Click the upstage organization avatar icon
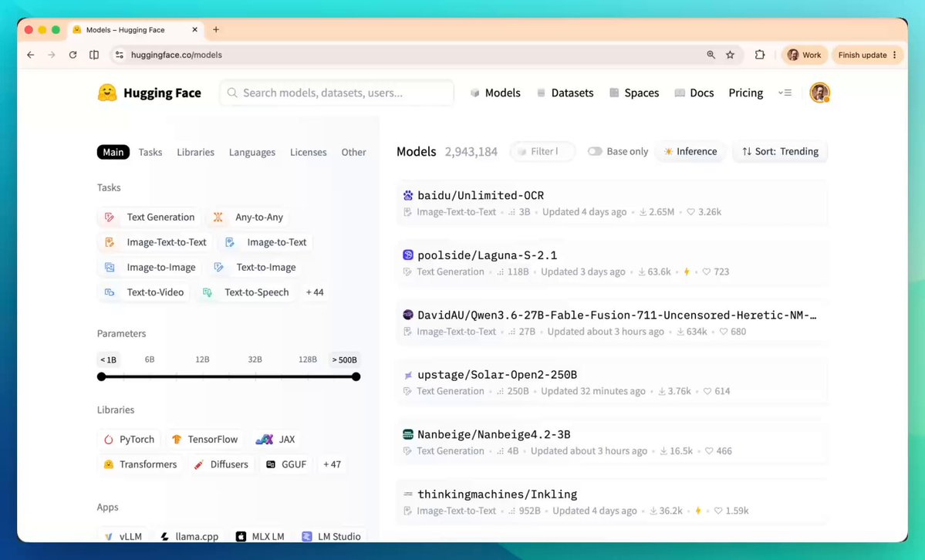925x560 pixels. coord(407,375)
